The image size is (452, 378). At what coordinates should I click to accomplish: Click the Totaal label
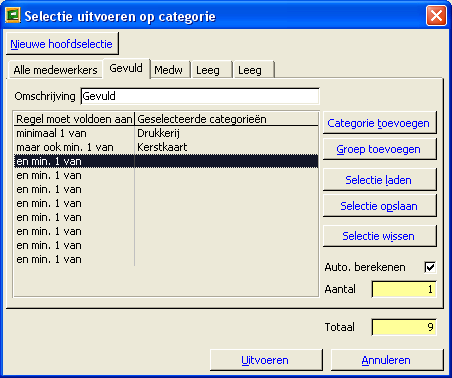coord(339,327)
